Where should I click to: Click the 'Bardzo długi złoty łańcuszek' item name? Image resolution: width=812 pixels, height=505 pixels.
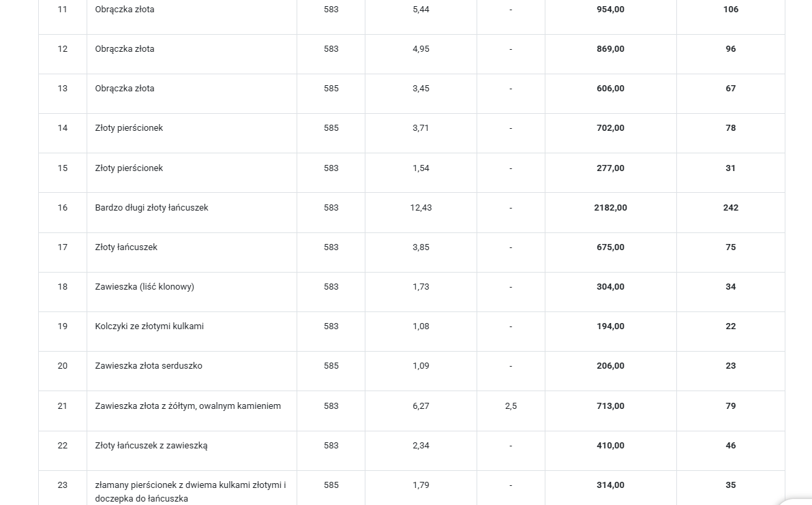[x=151, y=208]
